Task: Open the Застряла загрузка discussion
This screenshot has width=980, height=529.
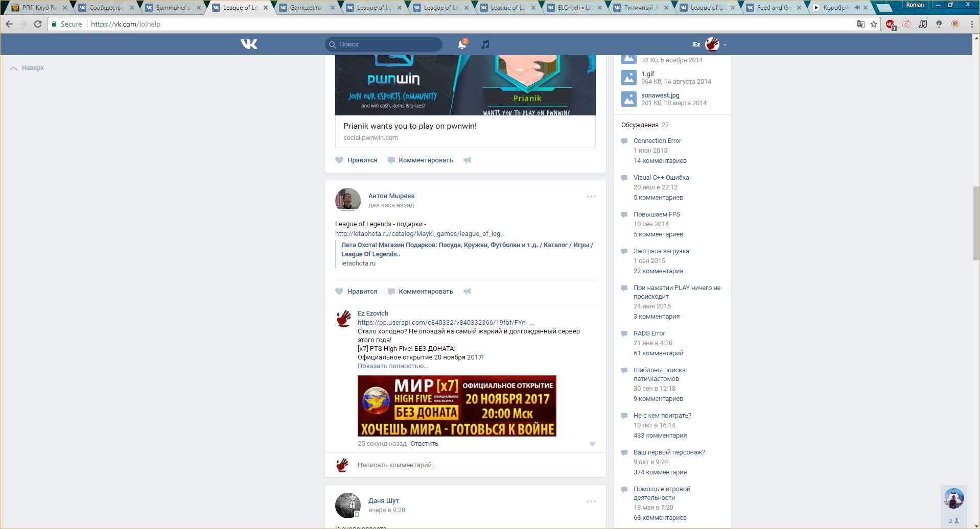Action: click(x=661, y=251)
